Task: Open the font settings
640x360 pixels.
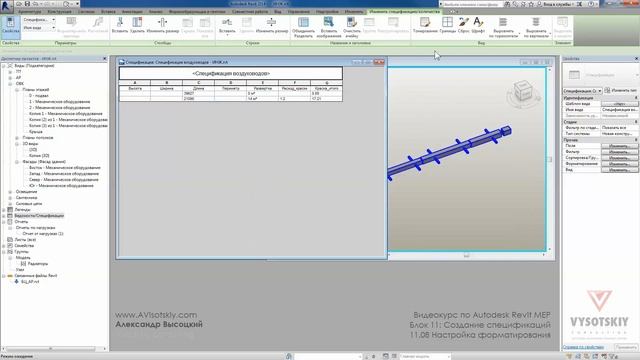Action: click(478, 24)
